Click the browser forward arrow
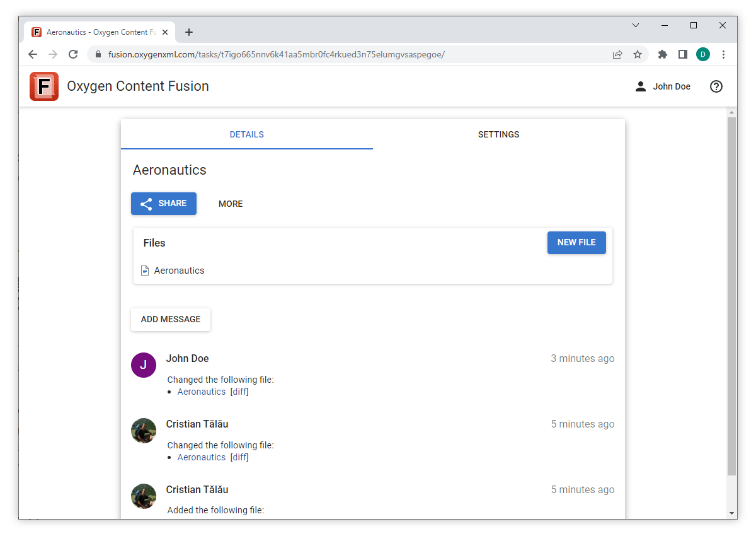Viewport: 756px width, 536px height. [x=53, y=54]
